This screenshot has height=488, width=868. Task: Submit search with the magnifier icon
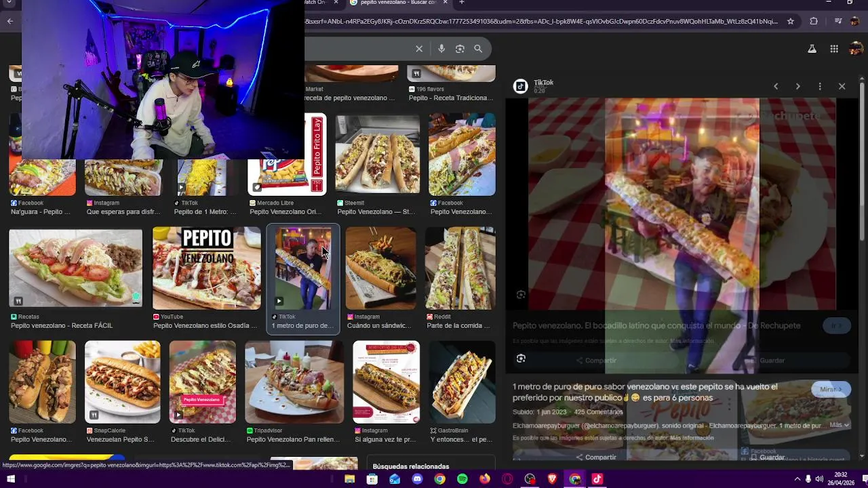pyautogui.click(x=478, y=49)
